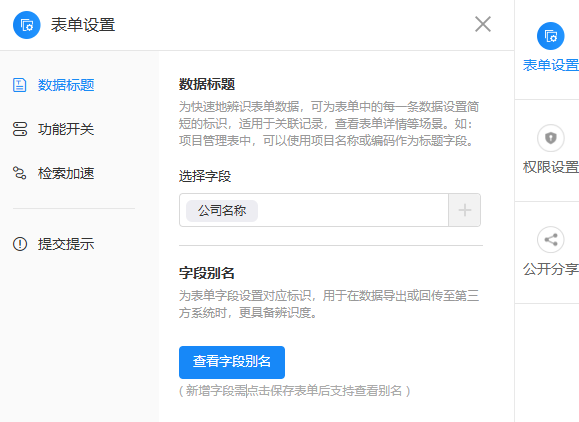The image size is (579, 422).
Task: Click 表单设置 blue label on right
Action: pyautogui.click(x=551, y=65)
